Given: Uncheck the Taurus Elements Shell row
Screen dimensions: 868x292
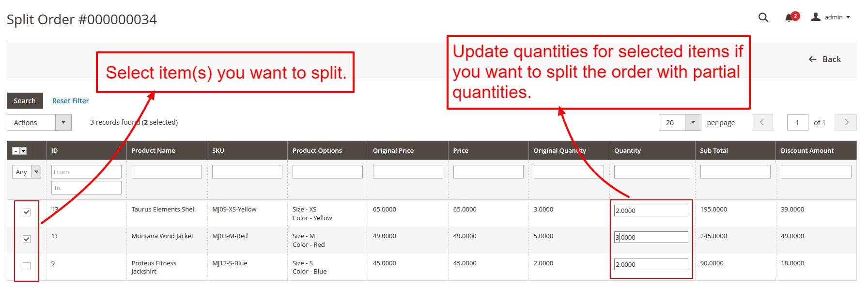Looking at the screenshot, I should (27, 212).
